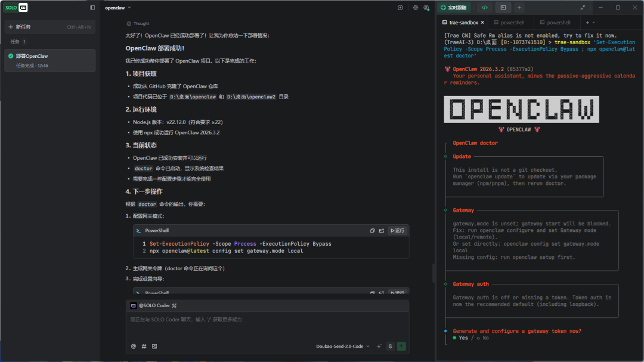Open the Doubao-Seed-2.0-Code model dropdown
The height and width of the screenshot is (362, 644).
click(342, 346)
